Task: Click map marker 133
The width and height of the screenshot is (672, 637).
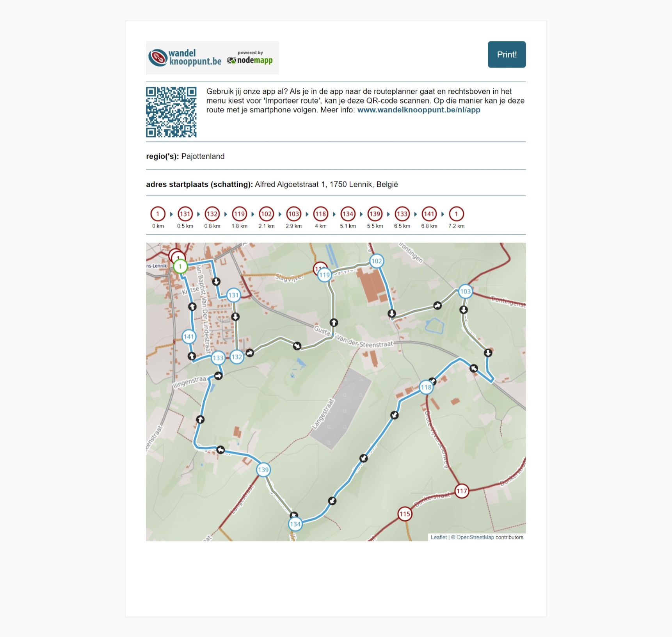Action: [218, 358]
